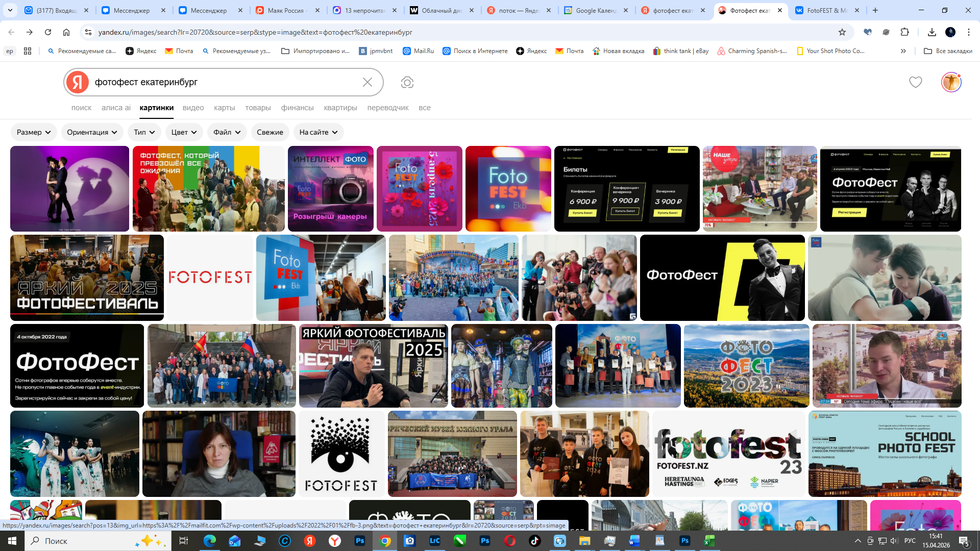Open File Explorer from taskbar
Screen dimensions: 980x551
pyautogui.click(x=584, y=541)
